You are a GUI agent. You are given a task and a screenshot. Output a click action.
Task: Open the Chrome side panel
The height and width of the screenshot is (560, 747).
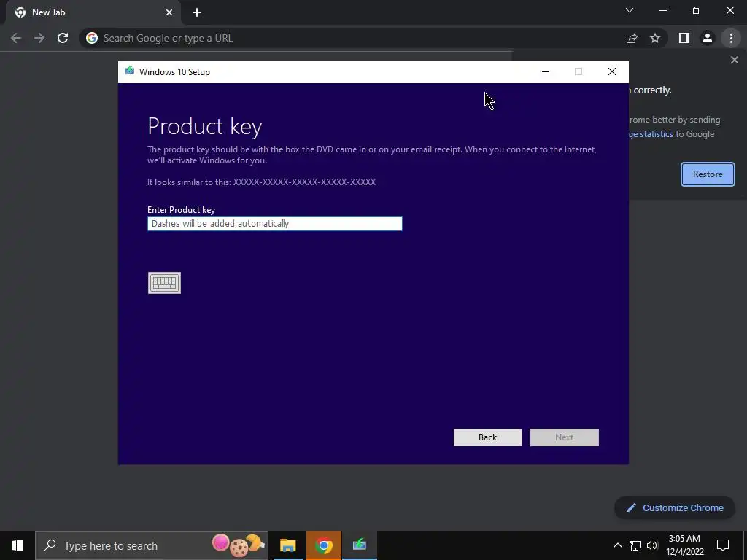pyautogui.click(x=684, y=38)
